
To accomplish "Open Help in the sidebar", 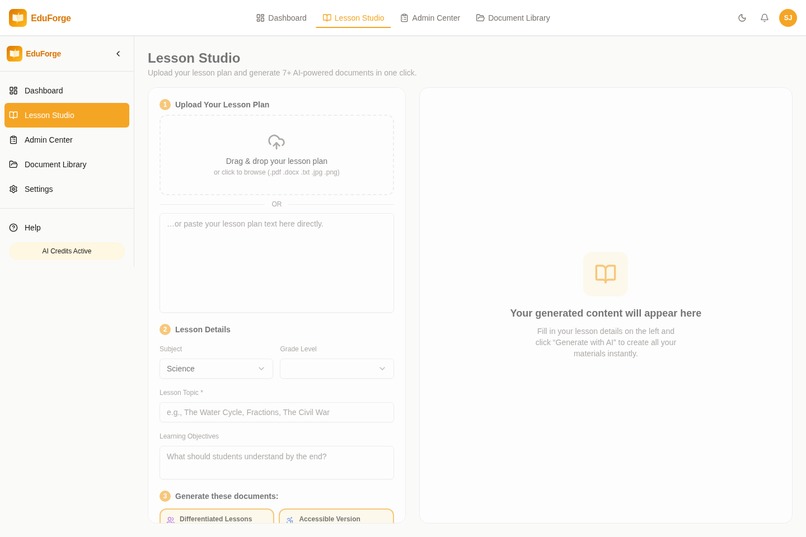I will click(67, 228).
